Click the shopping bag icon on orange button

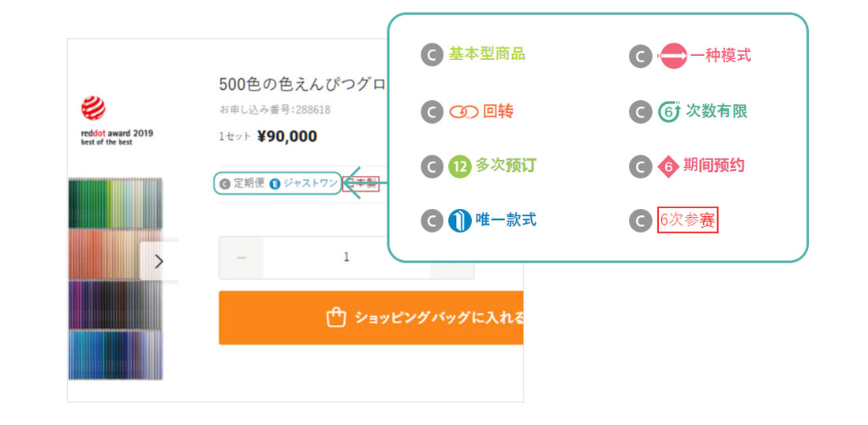coord(336,318)
